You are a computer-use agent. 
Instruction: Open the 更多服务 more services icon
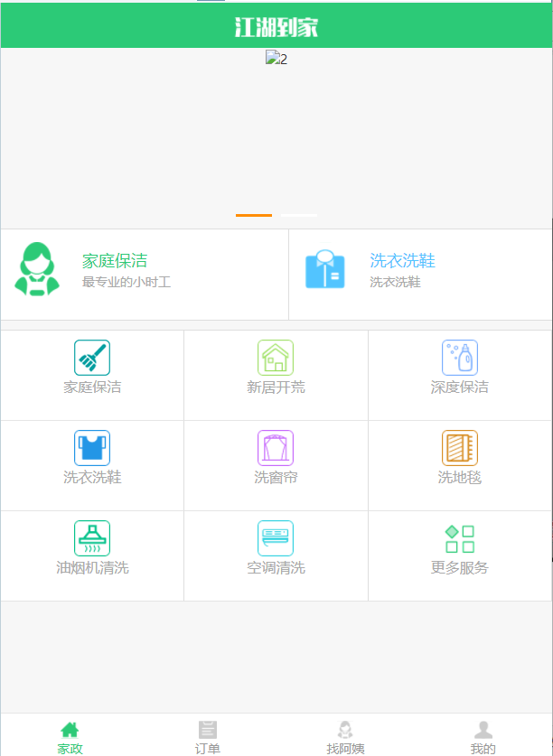460,538
